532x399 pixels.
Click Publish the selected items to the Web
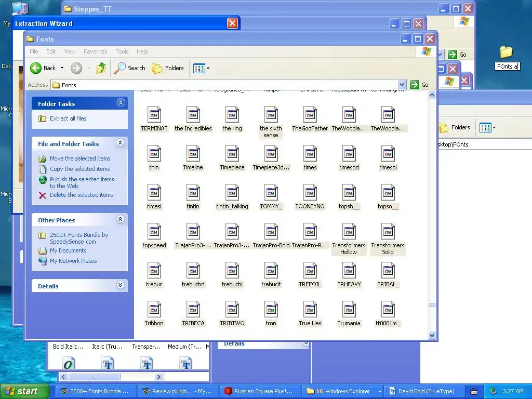click(82, 182)
